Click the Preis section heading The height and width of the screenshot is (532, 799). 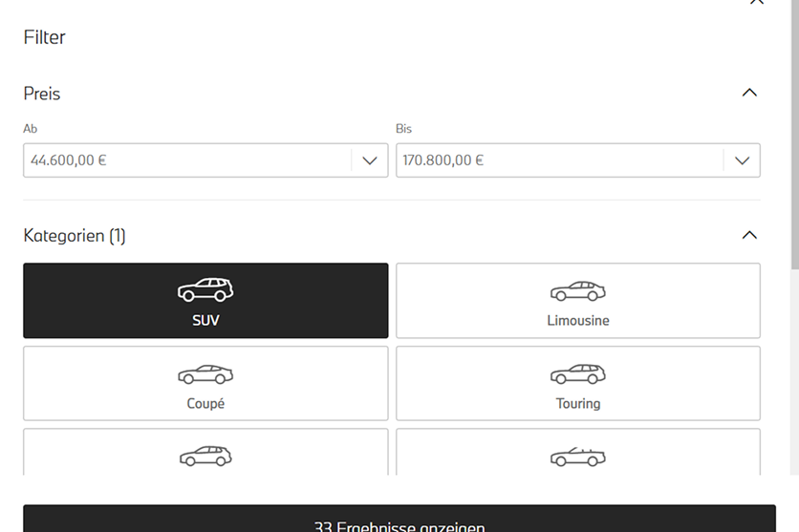tap(42, 94)
